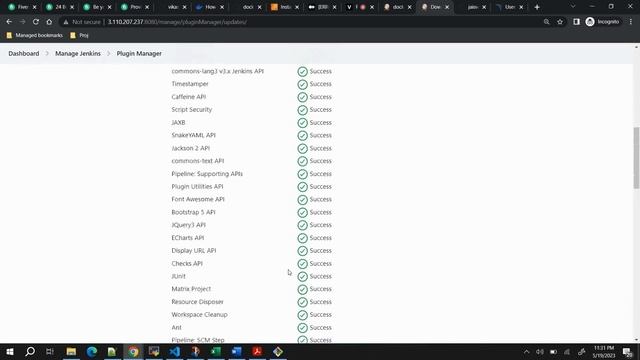Open the zoom magnifier icon in address bar
The image size is (640, 360).
pos(546,22)
